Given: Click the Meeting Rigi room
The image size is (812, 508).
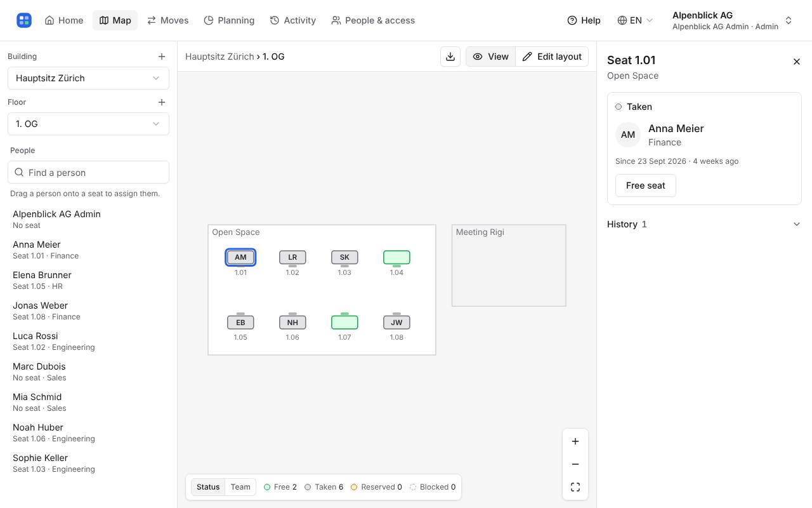Looking at the screenshot, I should click(x=509, y=265).
